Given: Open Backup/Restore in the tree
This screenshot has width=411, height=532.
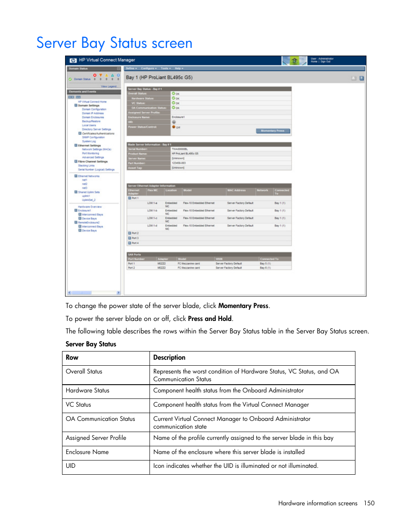Looking at the screenshot, I should [x=91, y=121].
